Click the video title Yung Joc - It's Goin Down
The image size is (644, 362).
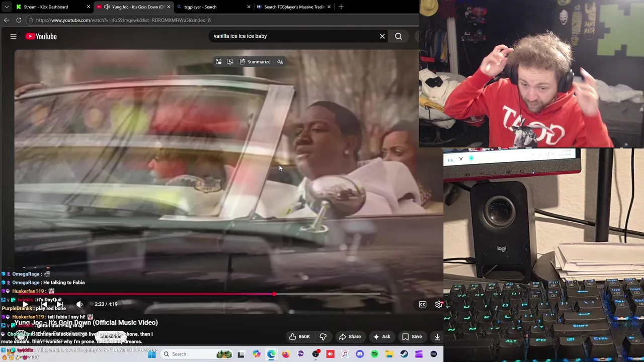(86, 322)
